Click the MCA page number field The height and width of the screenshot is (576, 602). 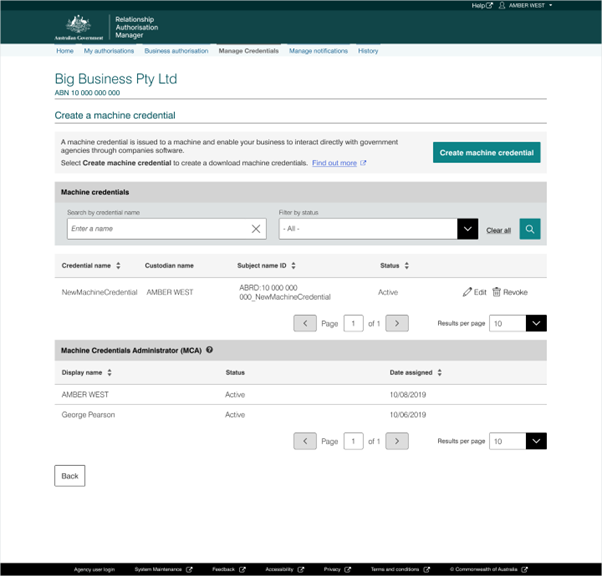click(353, 441)
